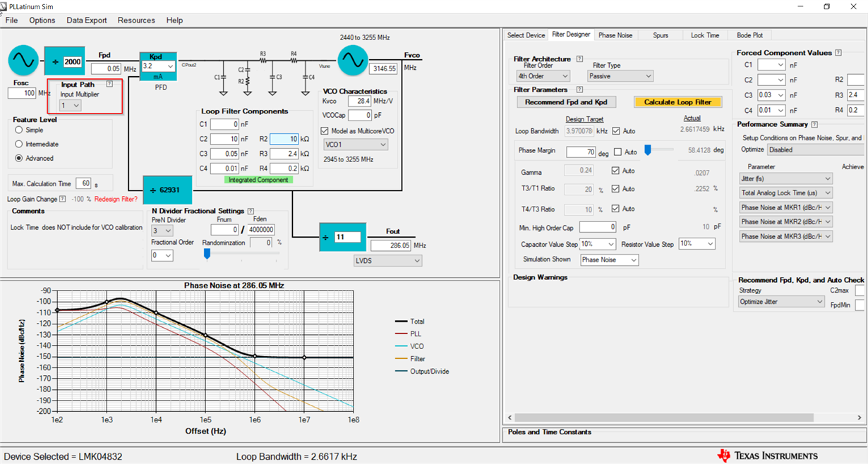Open the Fractional Order dropdown

(x=162, y=255)
